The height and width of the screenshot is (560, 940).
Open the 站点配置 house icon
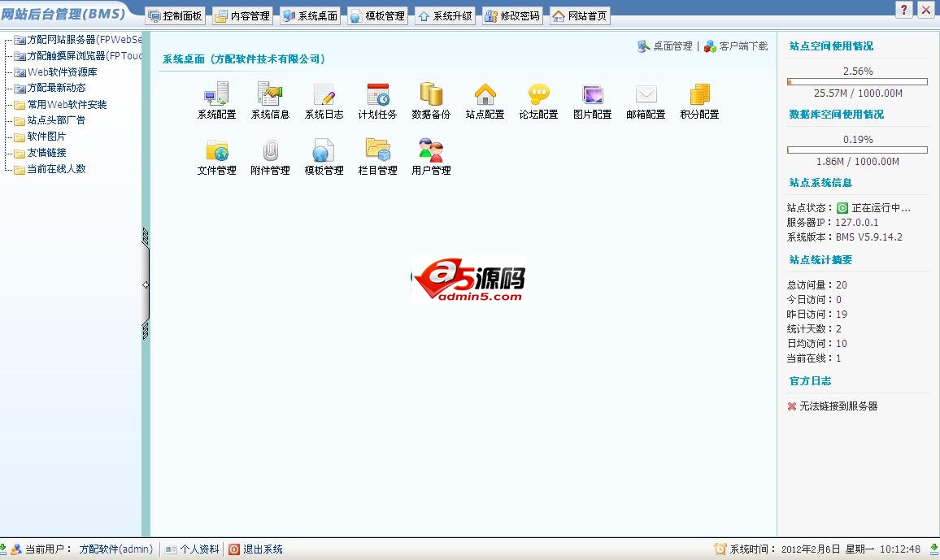(485, 100)
